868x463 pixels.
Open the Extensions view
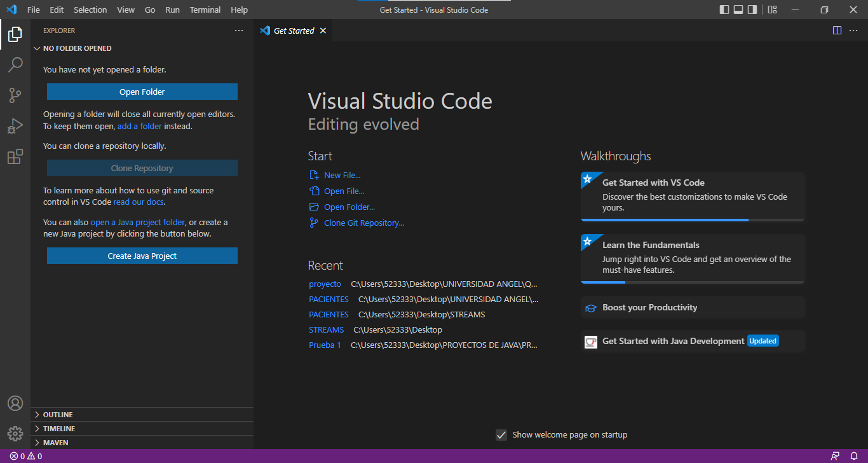(x=15, y=156)
